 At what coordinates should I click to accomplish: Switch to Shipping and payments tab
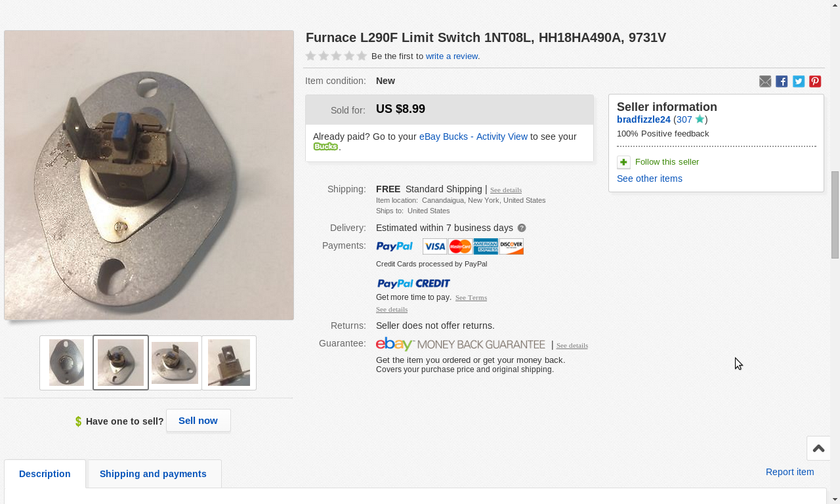point(153,474)
